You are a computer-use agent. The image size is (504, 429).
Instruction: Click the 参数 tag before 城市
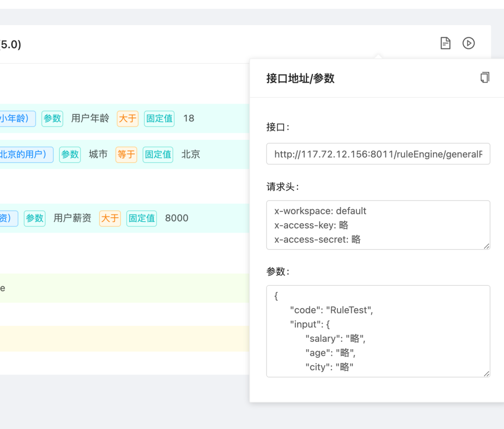point(70,154)
